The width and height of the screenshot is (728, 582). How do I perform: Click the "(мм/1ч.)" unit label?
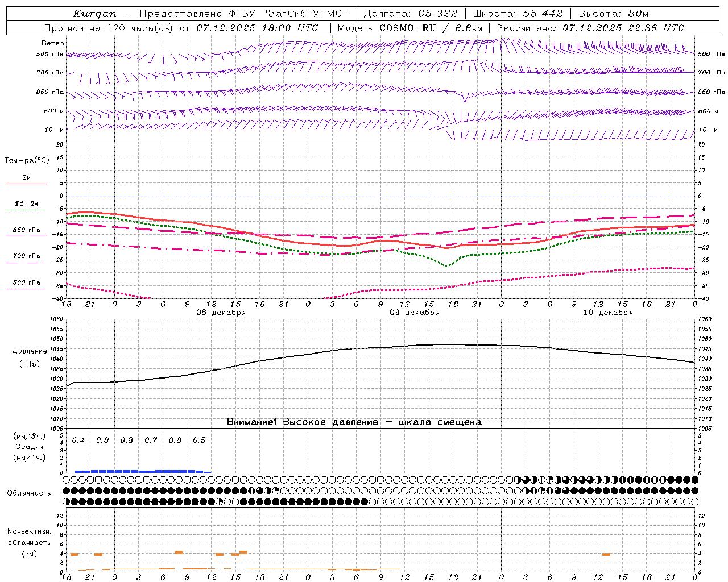[30, 458]
